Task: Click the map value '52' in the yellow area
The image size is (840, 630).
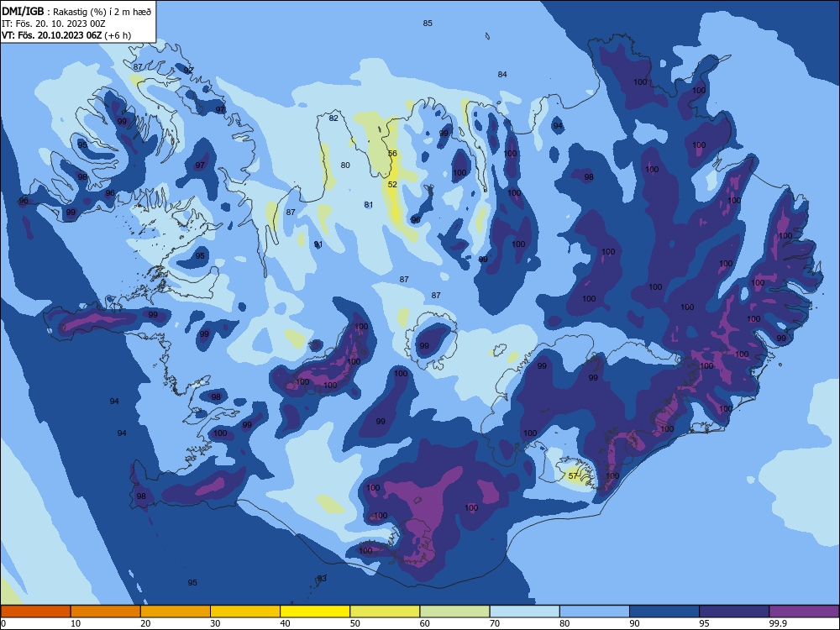Action: click(x=392, y=184)
